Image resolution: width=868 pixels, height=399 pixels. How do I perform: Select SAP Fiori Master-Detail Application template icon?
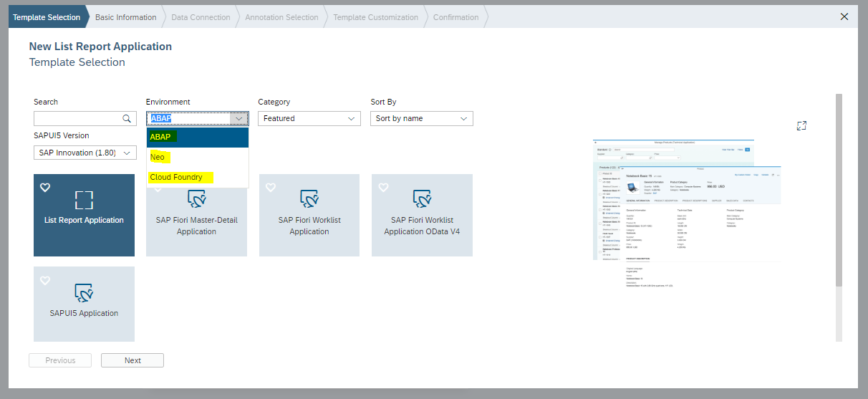(x=196, y=198)
